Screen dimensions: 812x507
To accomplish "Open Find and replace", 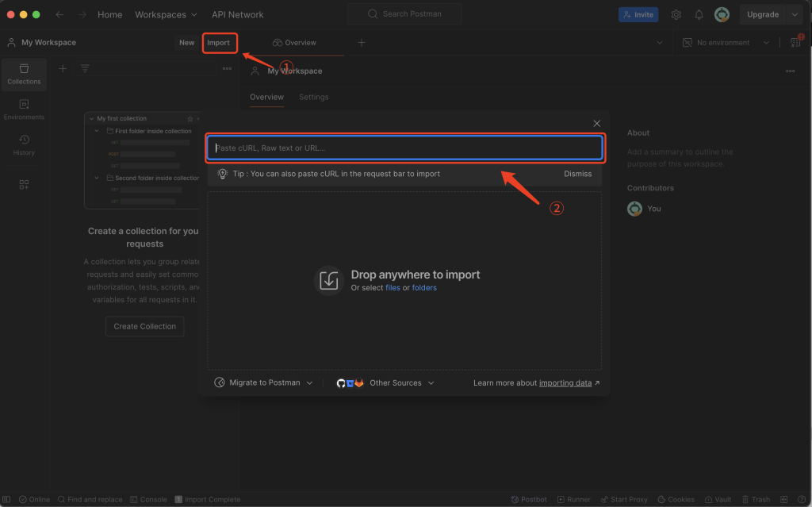I will (x=90, y=499).
